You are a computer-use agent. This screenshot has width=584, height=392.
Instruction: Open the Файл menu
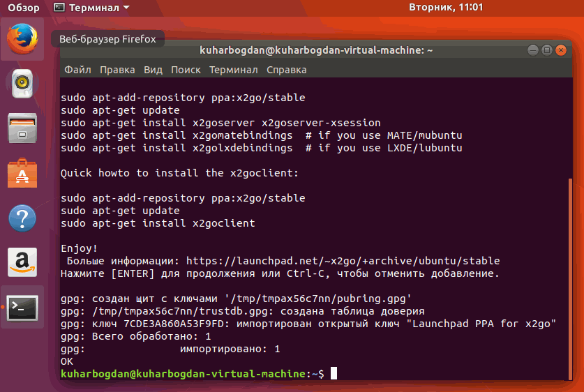pyautogui.click(x=77, y=70)
